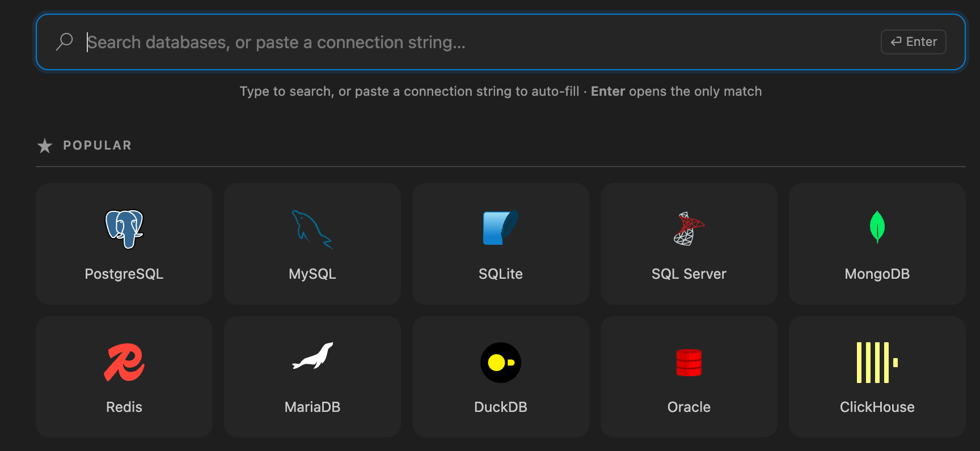Click the ClickHouse yellow bars icon

coord(877,363)
